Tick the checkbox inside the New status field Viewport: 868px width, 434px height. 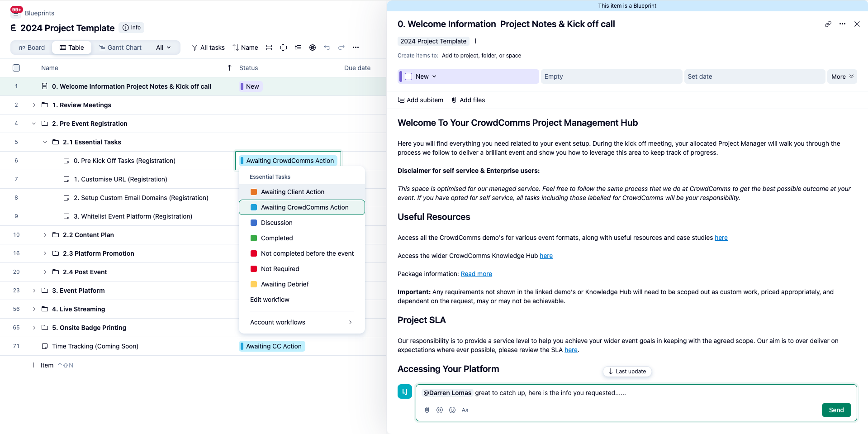(409, 76)
